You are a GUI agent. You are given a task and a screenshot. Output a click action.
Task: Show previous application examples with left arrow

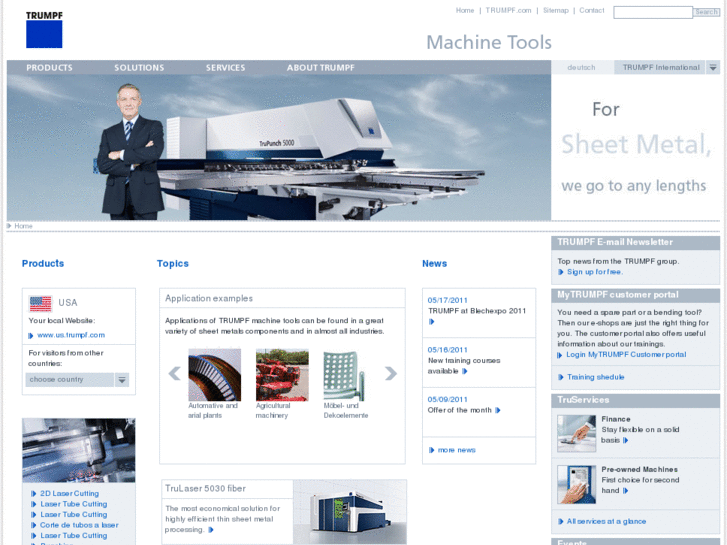(174, 373)
